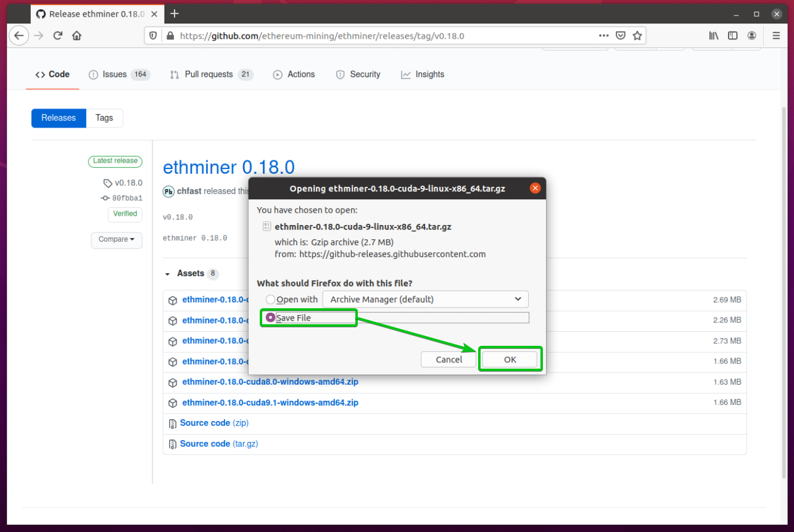The width and height of the screenshot is (794, 532).
Task: Select the Open with radio button
Action: click(271, 300)
